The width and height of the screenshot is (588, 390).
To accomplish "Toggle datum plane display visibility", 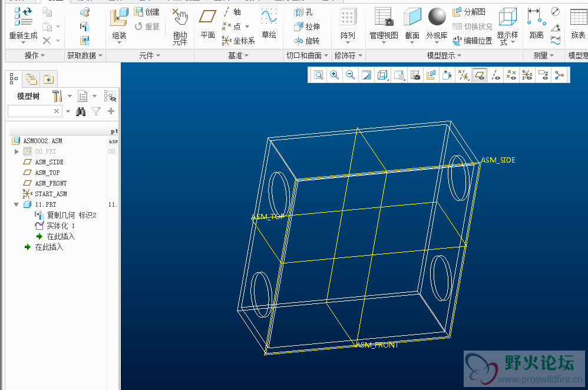I will coord(480,75).
